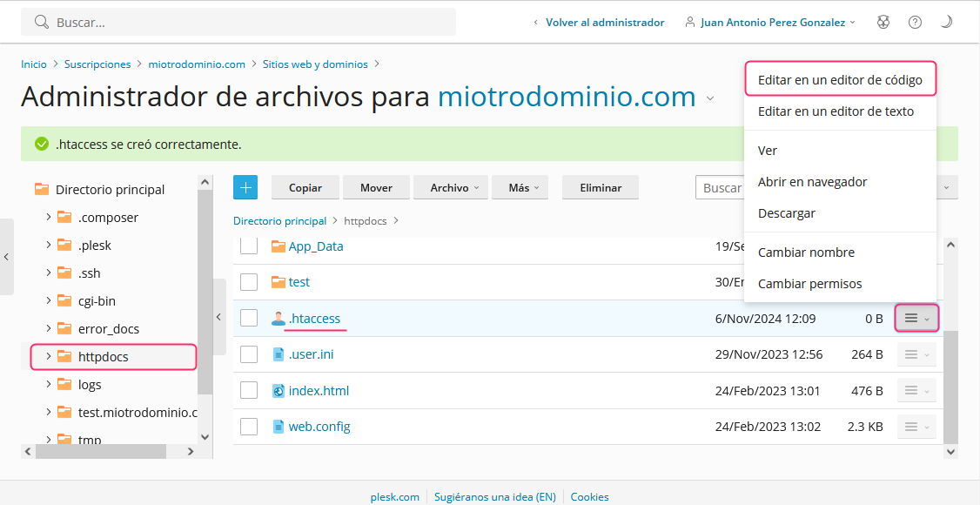
Task: Click the .user.ini file icon
Action: (279, 354)
